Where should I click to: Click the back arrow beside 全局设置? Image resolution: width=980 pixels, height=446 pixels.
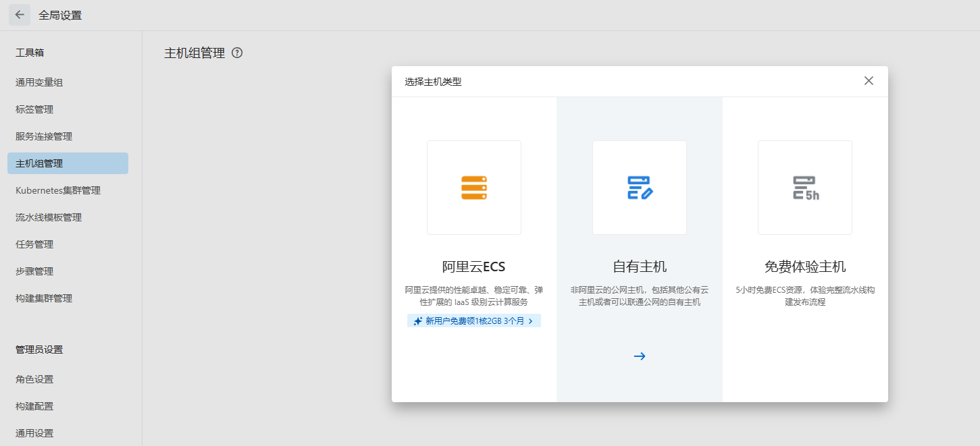[x=20, y=15]
